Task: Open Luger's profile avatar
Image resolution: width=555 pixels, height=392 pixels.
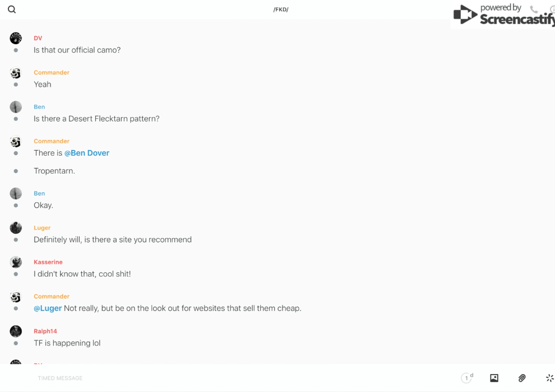Action: click(16, 228)
